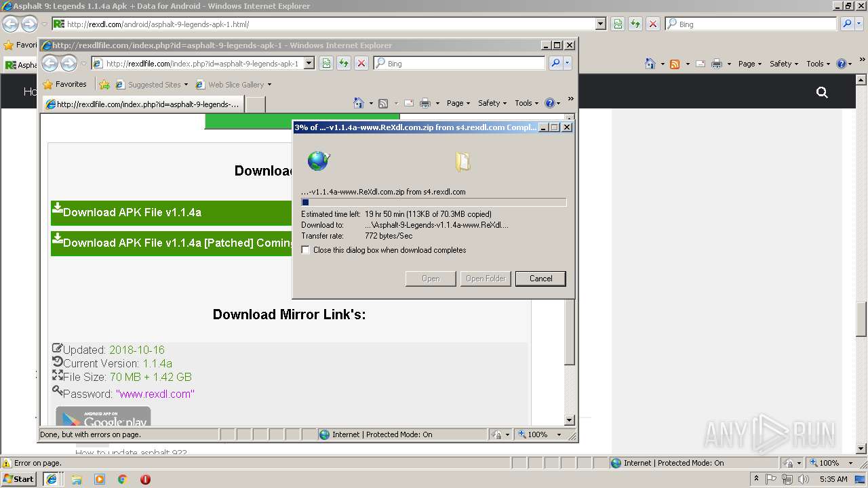
Task: Click error warning icon in background status bar
Action: tap(7, 463)
